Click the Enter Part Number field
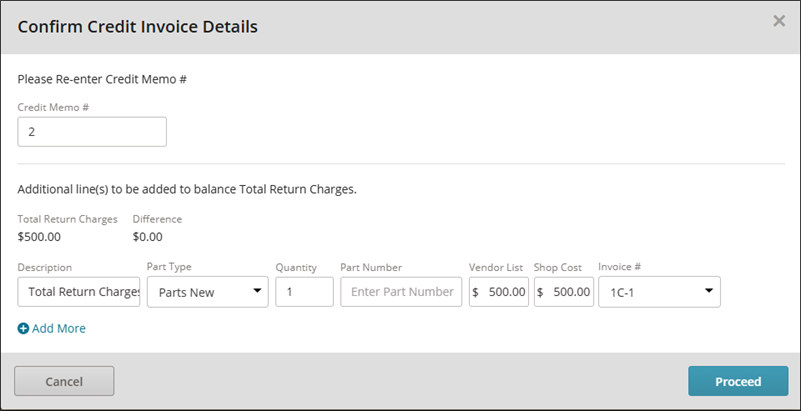 coord(401,292)
